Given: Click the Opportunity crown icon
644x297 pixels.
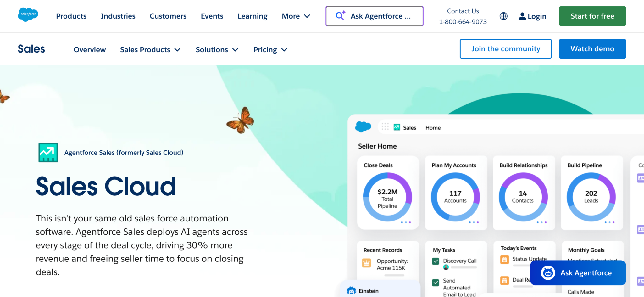Looking at the screenshot, I should click(x=367, y=263).
